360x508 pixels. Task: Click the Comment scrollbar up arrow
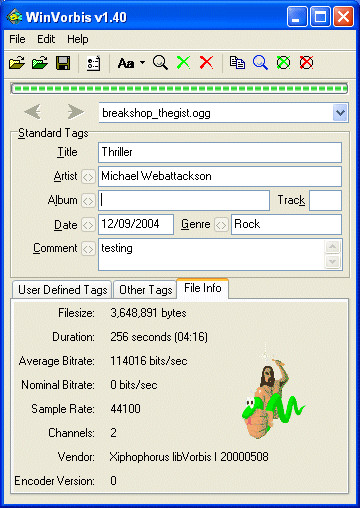pos(332,247)
